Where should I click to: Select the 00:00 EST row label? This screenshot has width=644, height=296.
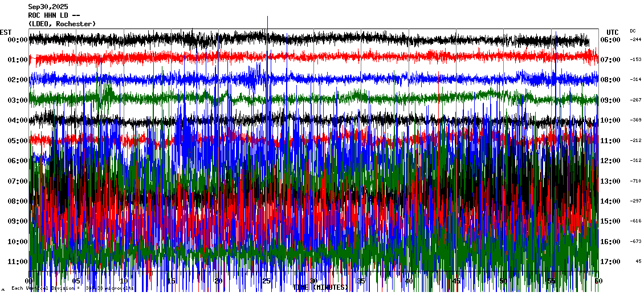coord(18,40)
